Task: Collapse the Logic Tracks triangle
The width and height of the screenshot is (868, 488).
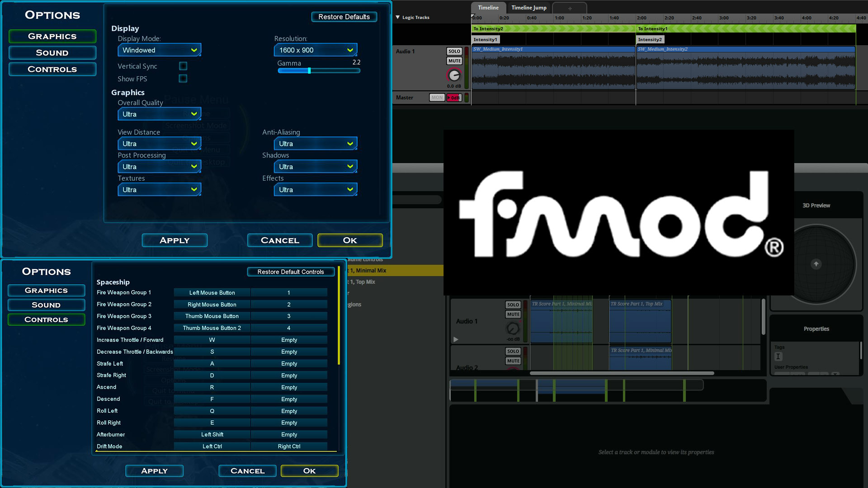Action: coord(398,17)
